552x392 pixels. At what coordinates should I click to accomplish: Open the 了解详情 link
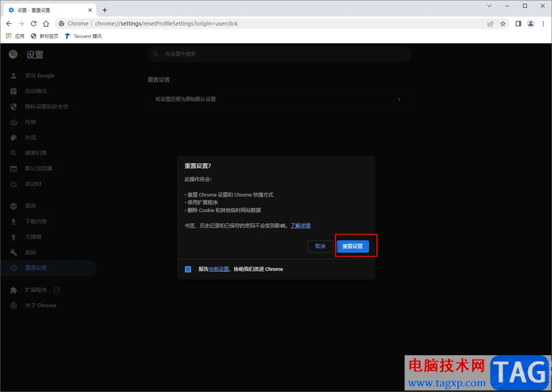coord(300,225)
